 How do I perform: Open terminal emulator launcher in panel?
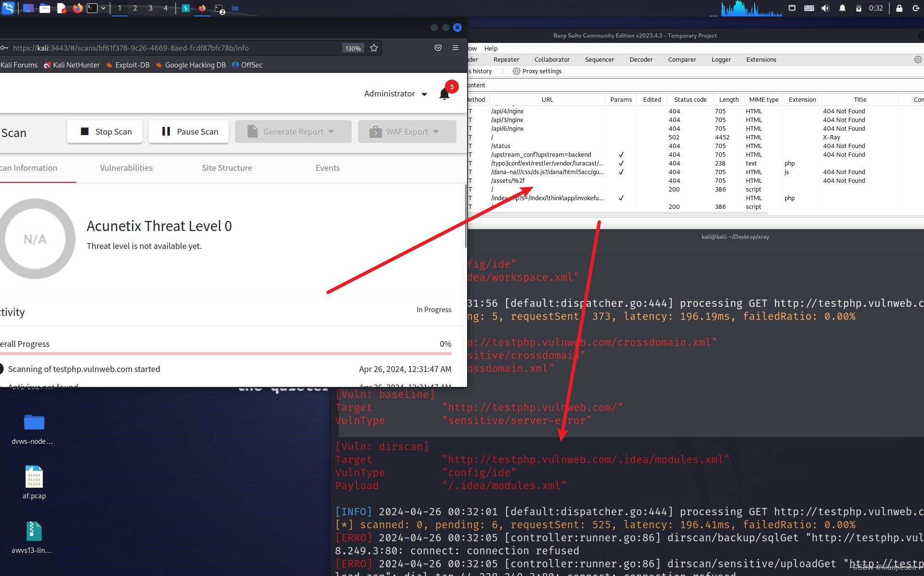pyautogui.click(x=92, y=8)
